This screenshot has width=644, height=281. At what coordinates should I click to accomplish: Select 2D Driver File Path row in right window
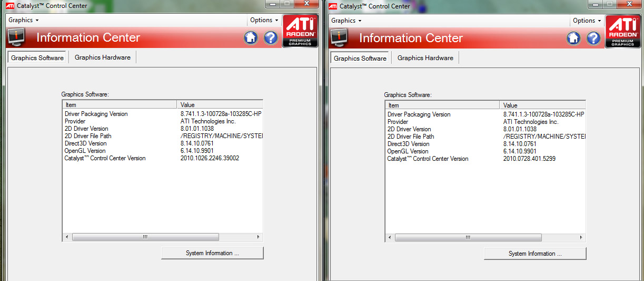pos(486,137)
